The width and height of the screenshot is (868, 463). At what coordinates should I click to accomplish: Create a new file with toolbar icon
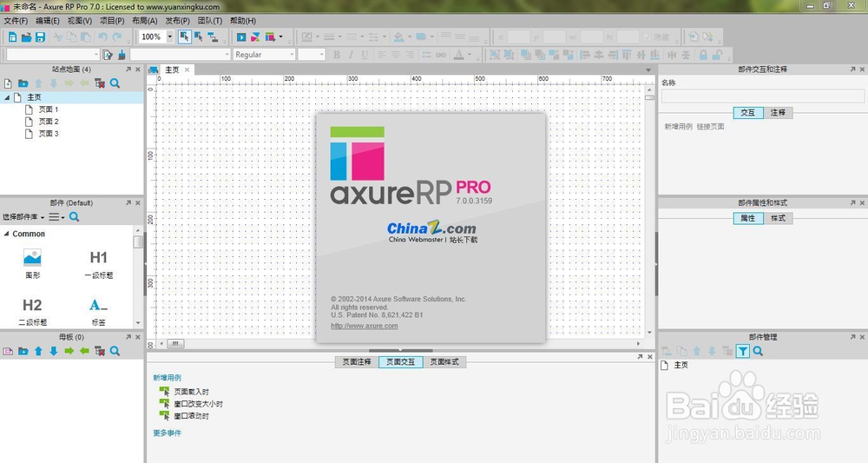[12, 37]
